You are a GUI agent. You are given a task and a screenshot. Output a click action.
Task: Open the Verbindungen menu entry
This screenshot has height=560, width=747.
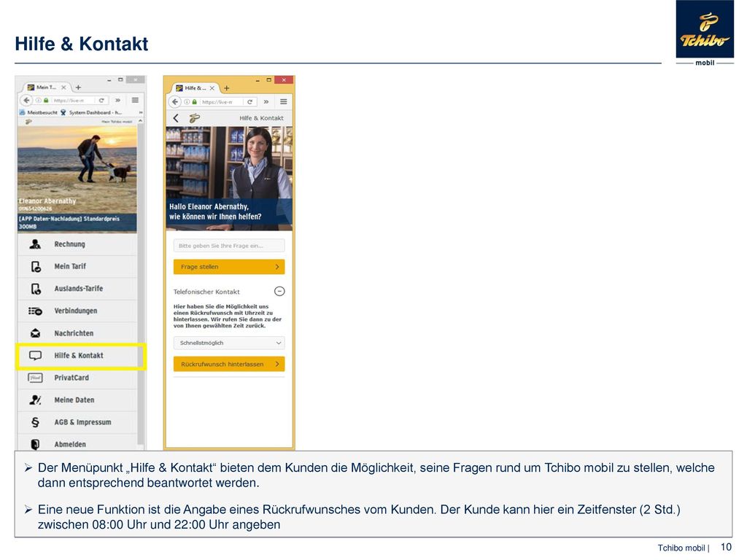[77, 311]
